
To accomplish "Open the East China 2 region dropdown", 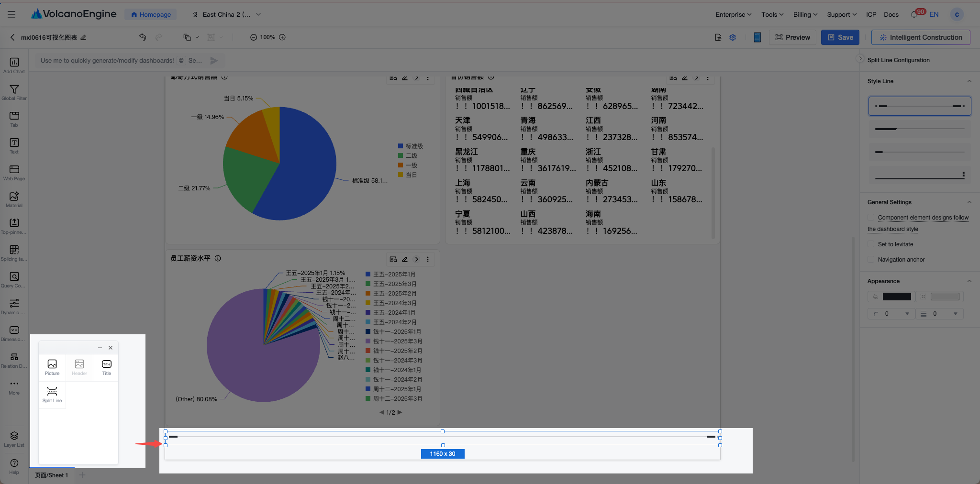I will (226, 14).
